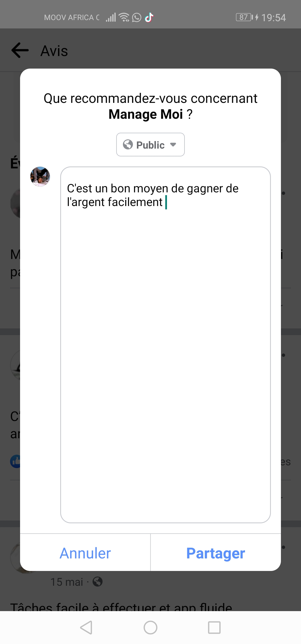
Task: Click the Avis page title
Action: coord(54,51)
